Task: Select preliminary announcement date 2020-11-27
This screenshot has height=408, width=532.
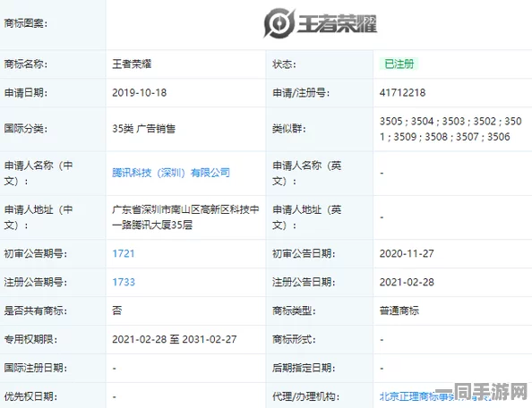Action: click(407, 253)
